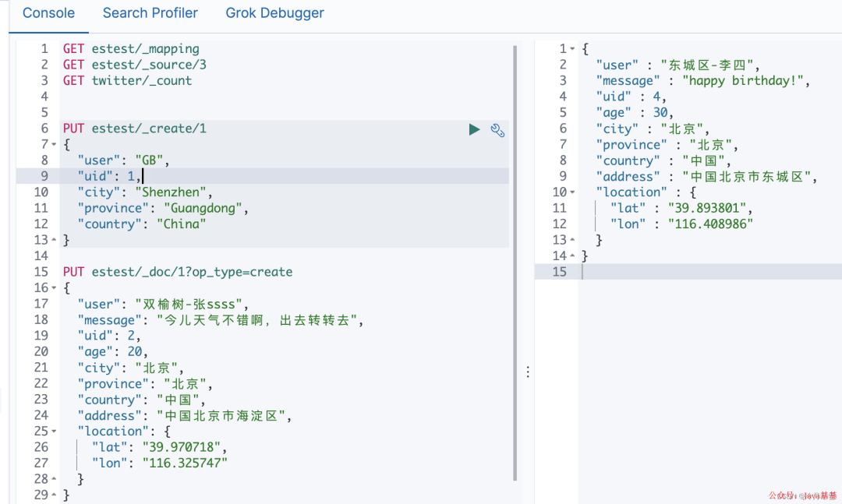Click the response "lat": "39.893801" line
This screenshot has height=504, width=842.
[x=682, y=208]
